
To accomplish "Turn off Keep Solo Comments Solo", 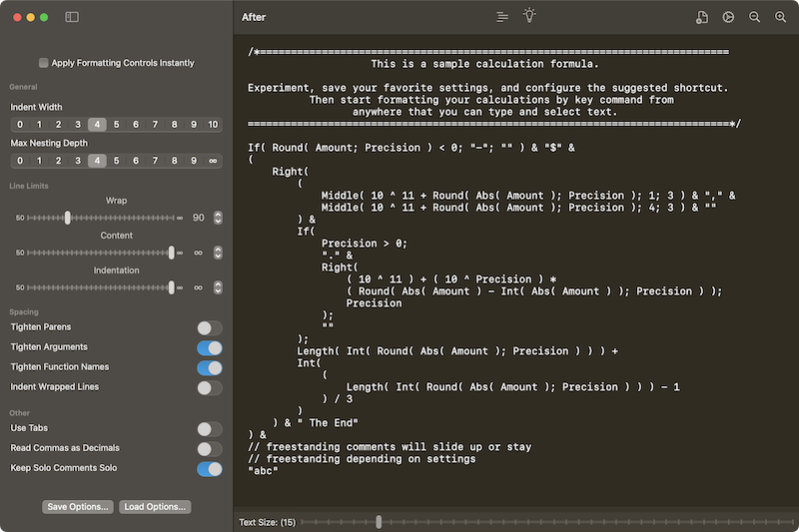I will 210,469.
